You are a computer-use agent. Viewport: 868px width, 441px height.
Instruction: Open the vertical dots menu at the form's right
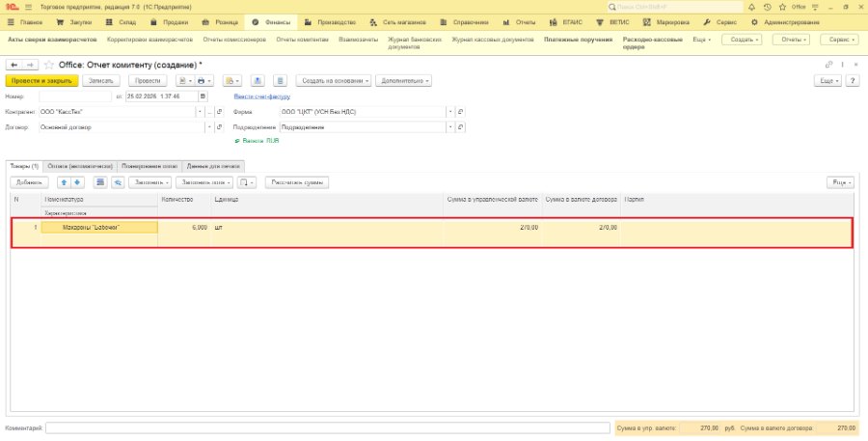843,65
